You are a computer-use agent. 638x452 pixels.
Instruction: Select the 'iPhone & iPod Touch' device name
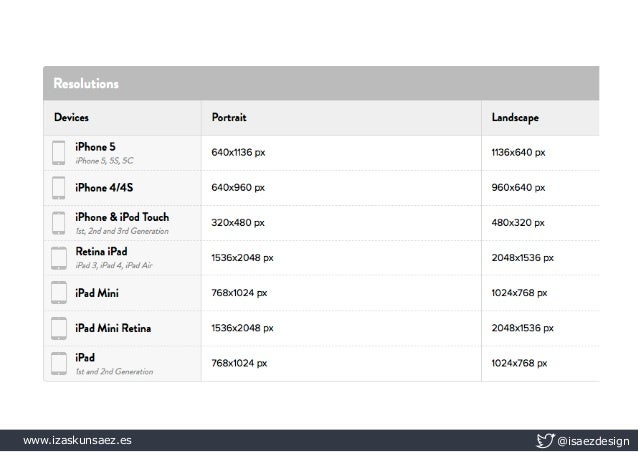point(122,217)
